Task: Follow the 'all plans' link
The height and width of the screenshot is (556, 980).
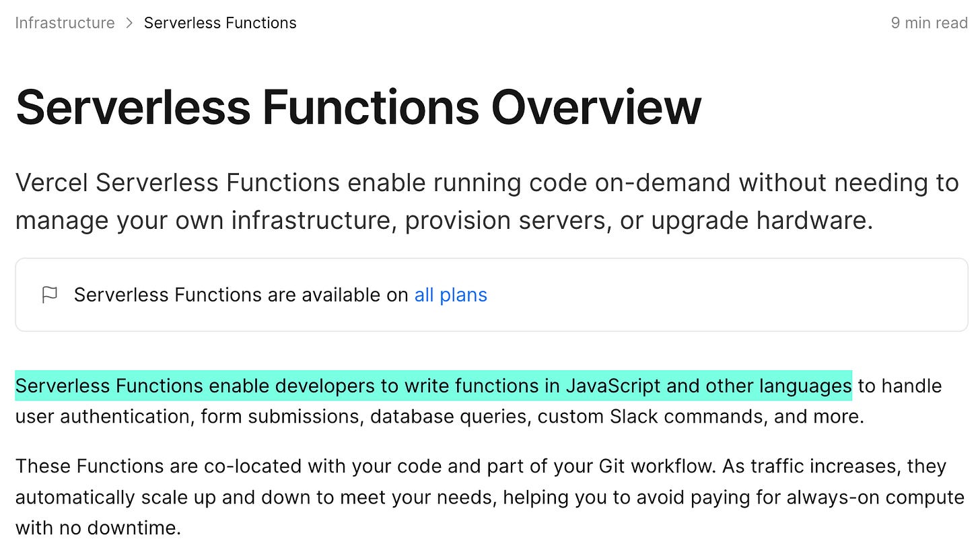Action: tap(450, 295)
